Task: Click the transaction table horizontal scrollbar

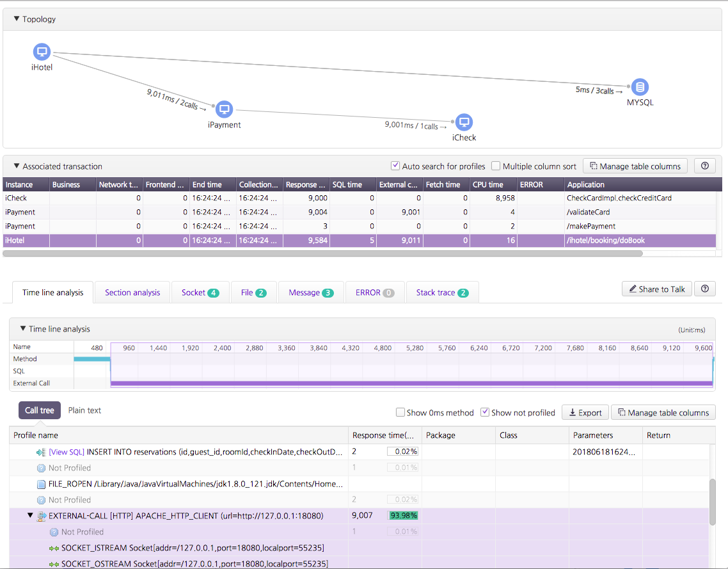Action: pyautogui.click(x=322, y=253)
